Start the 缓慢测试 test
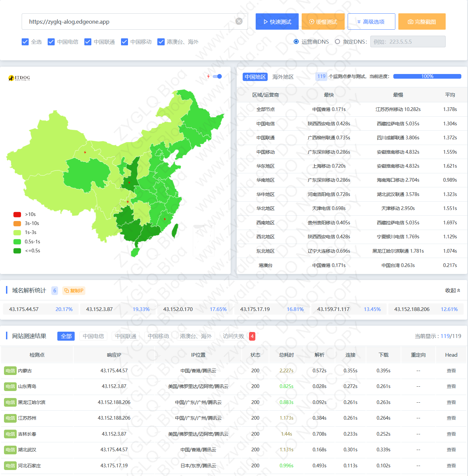Screen dimensions: 468x476 coord(323,22)
